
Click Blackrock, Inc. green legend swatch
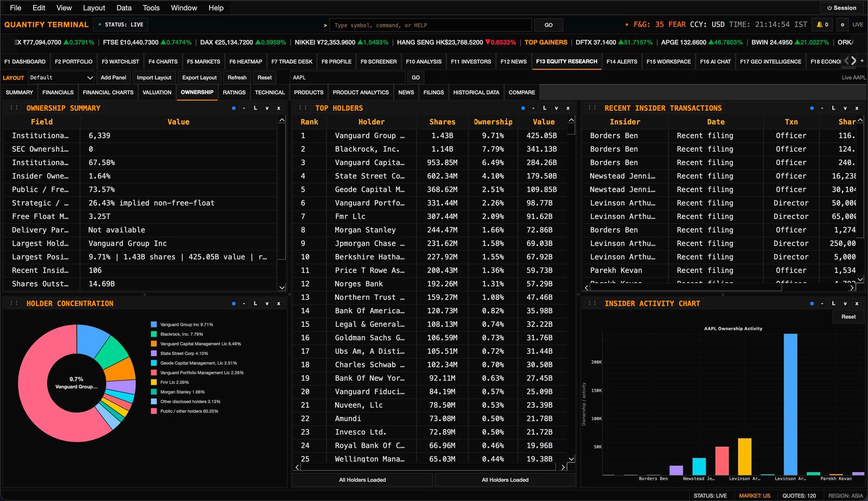154,334
